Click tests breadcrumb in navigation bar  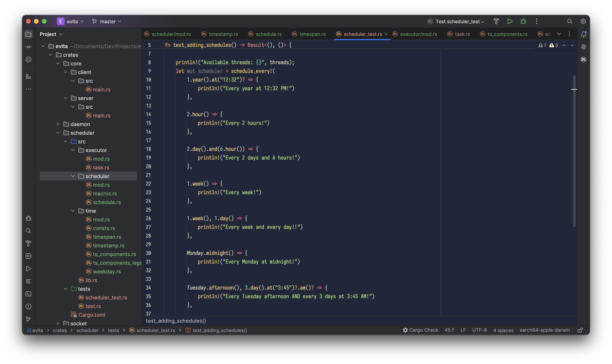(x=113, y=330)
